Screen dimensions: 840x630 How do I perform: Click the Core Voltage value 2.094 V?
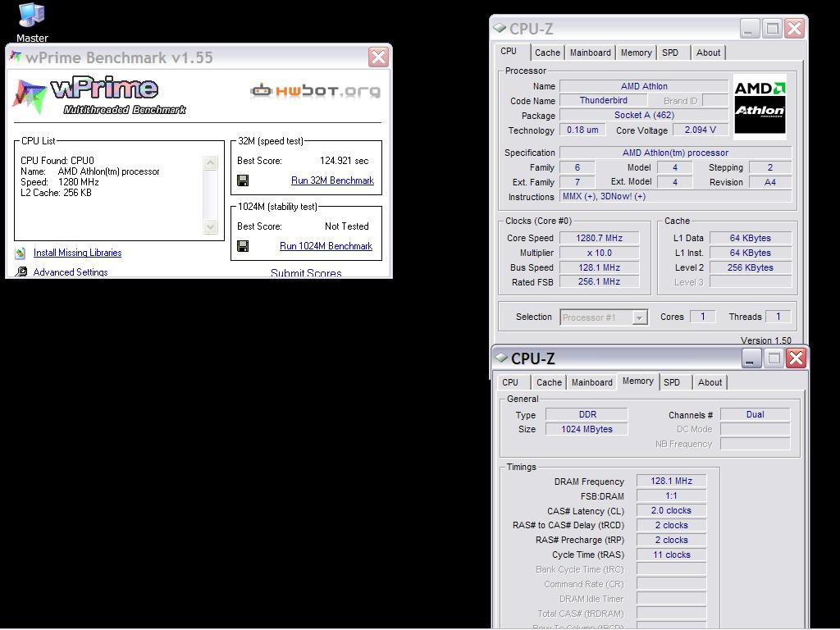pyautogui.click(x=701, y=130)
